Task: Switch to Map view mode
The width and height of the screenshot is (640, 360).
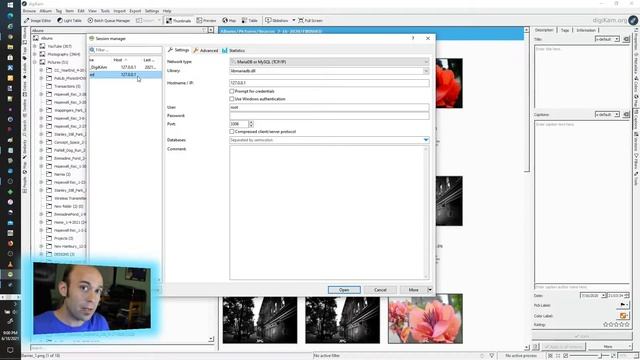Action: point(229,20)
